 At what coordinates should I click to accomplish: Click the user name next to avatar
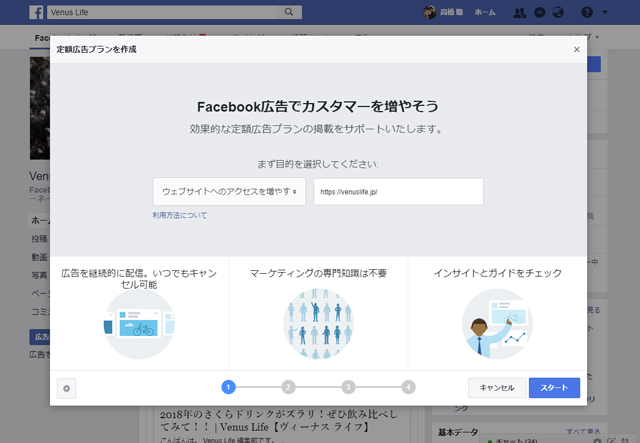(x=451, y=12)
